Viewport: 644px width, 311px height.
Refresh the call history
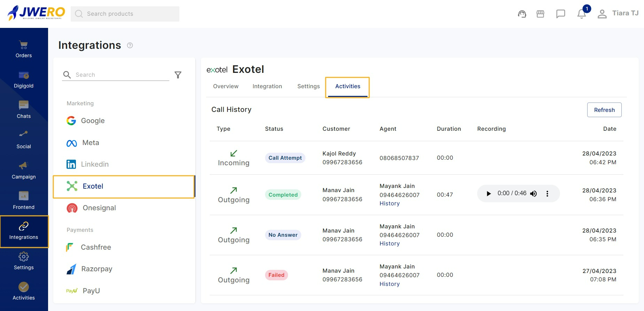(604, 110)
